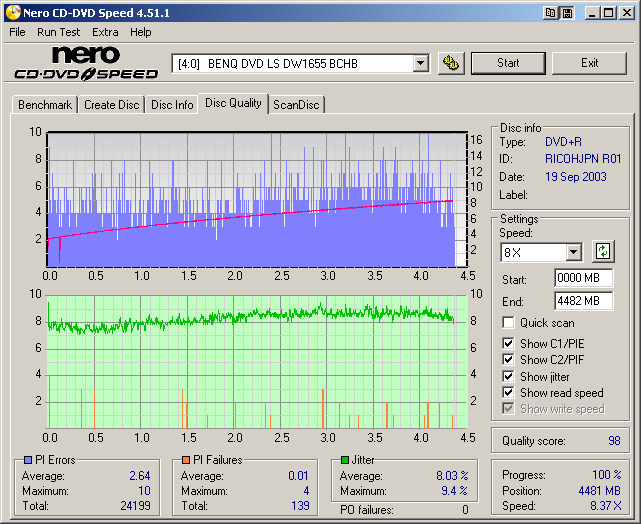
Task: Minimize the Nero CD-DVD Speed window
Action: coord(592,13)
